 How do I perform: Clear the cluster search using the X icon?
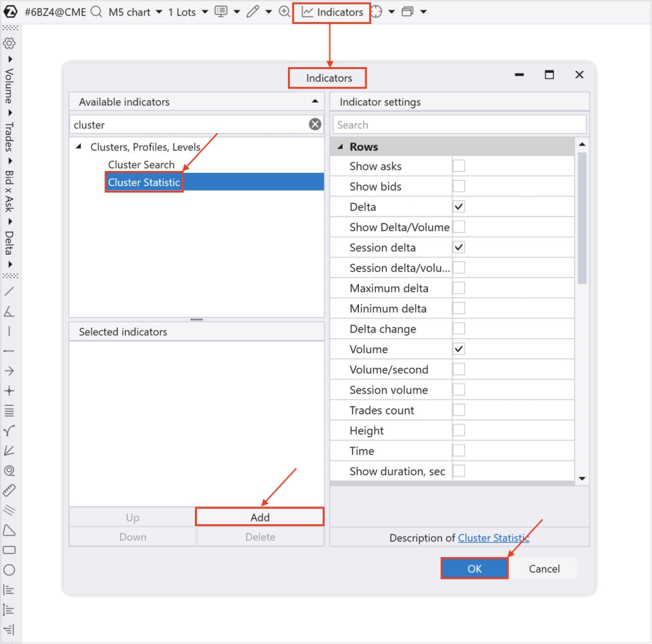315,124
